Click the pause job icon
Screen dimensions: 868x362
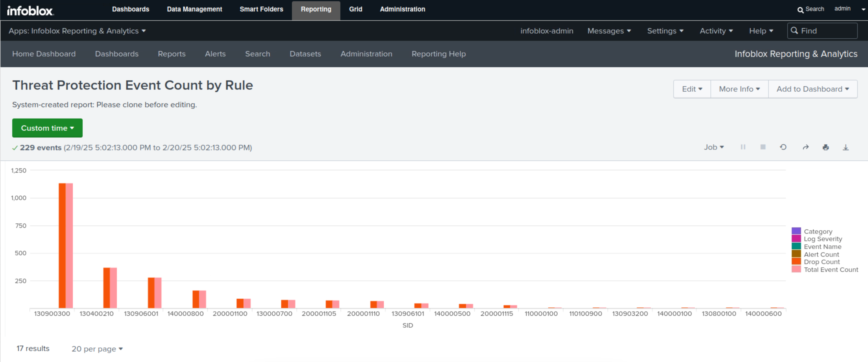743,147
